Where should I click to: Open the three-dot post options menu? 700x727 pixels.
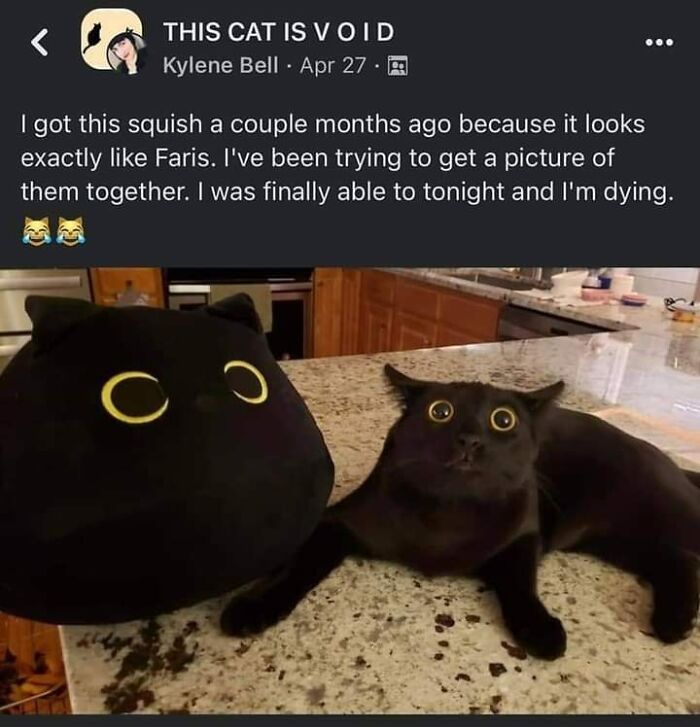coord(659,43)
